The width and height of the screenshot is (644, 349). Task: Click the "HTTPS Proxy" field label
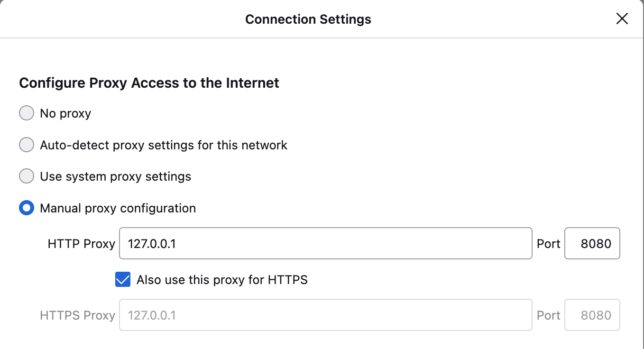coord(78,315)
